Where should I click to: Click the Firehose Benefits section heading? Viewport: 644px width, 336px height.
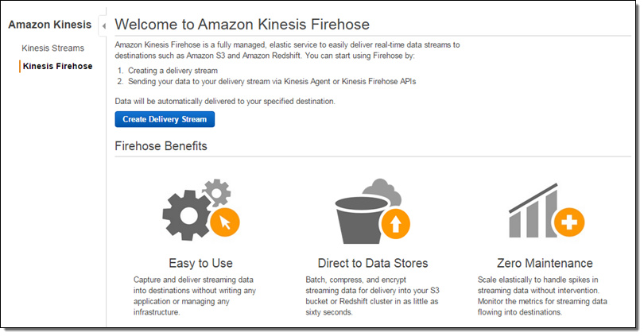point(161,146)
